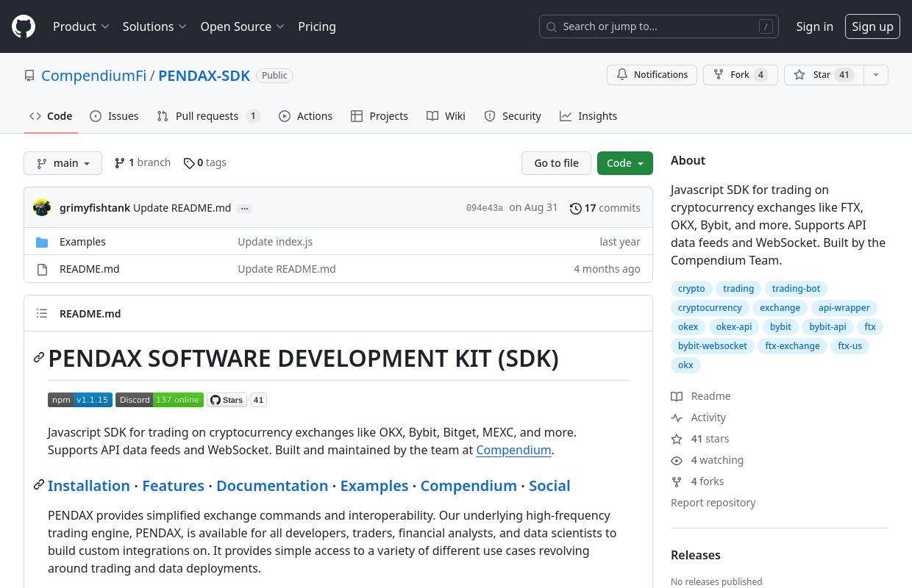Select the crypto topic tag
Screen dimensions: 912x588
point(691,289)
